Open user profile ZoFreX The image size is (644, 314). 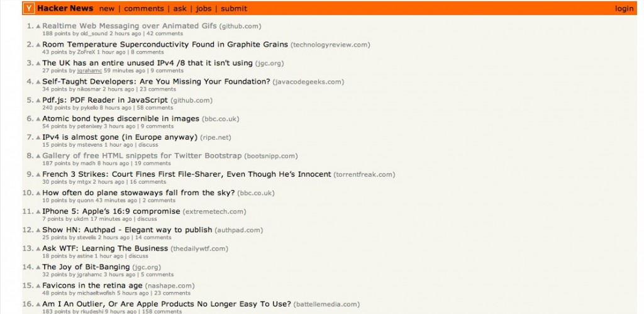(86, 52)
